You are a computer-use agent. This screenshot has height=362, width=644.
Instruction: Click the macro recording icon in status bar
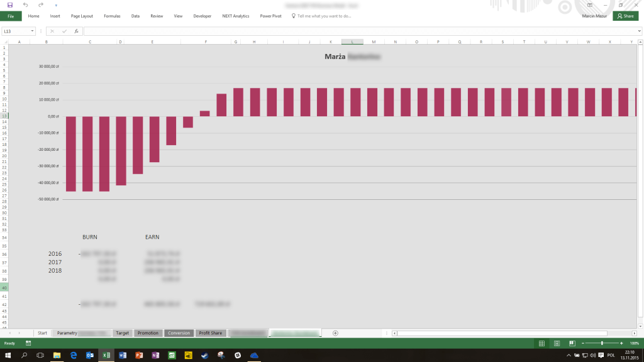click(x=28, y=343)
